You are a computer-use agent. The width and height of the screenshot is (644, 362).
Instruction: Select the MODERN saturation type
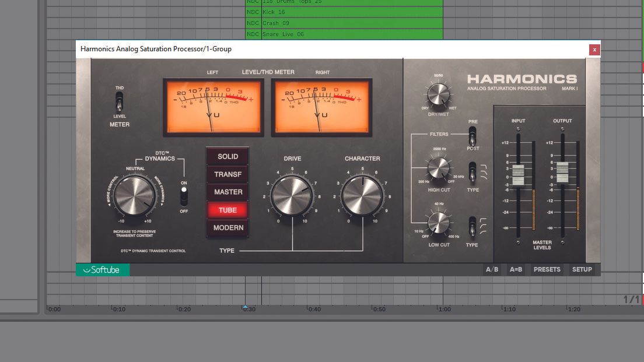pyautogui.click(x=227, y=228)
